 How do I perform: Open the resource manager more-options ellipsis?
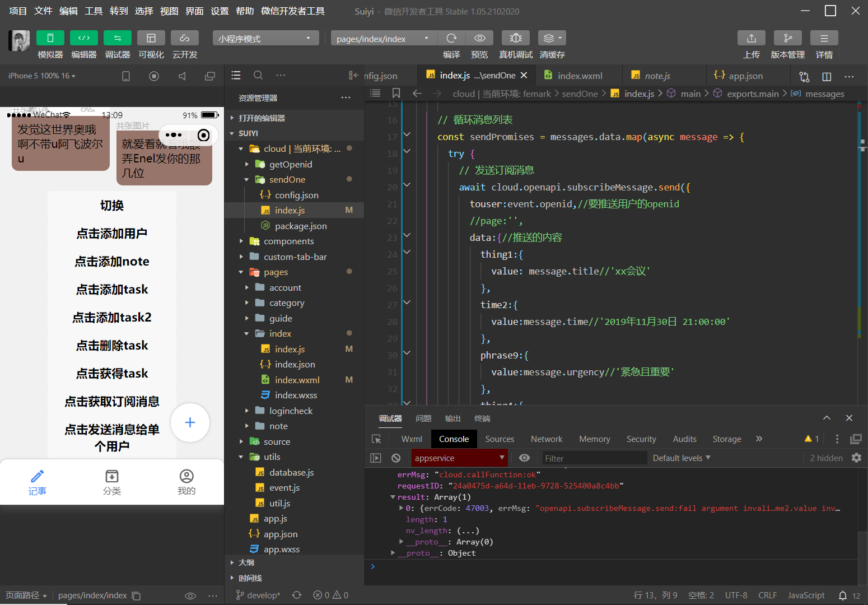click(346, 97)
